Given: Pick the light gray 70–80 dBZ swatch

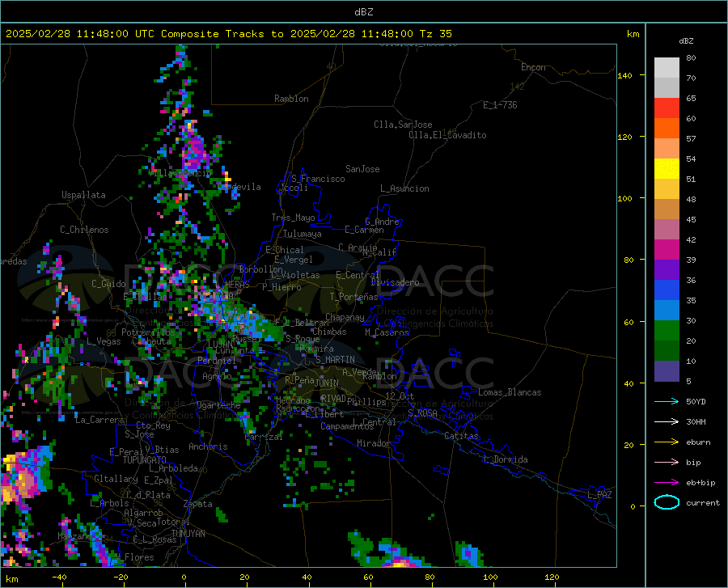Looking at the screenshot, I should point(667,68).
